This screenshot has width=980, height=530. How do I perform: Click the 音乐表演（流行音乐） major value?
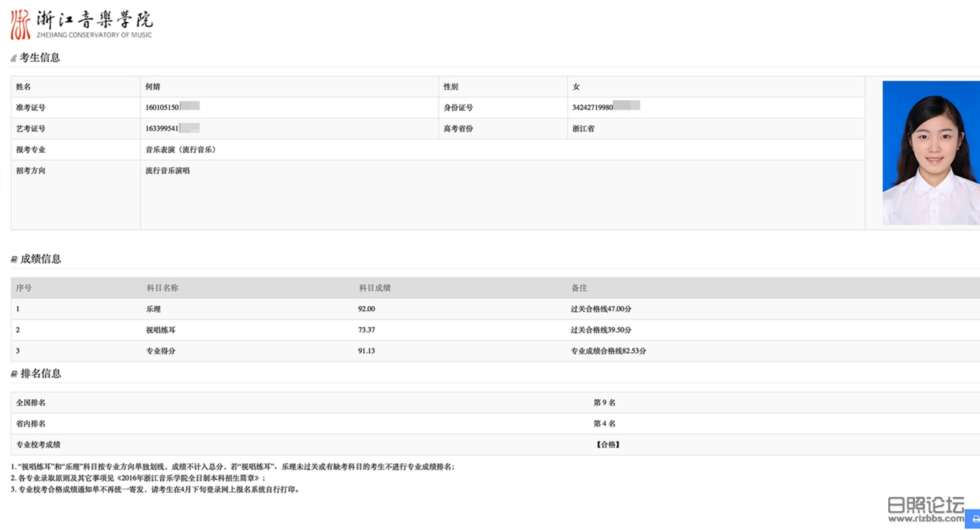(182, 150)
